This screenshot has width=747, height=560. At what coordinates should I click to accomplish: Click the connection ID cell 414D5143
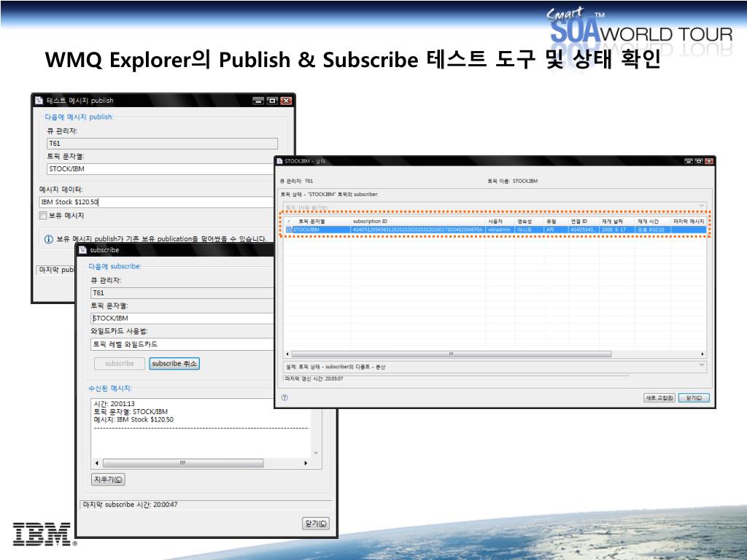tap(583, 230)
